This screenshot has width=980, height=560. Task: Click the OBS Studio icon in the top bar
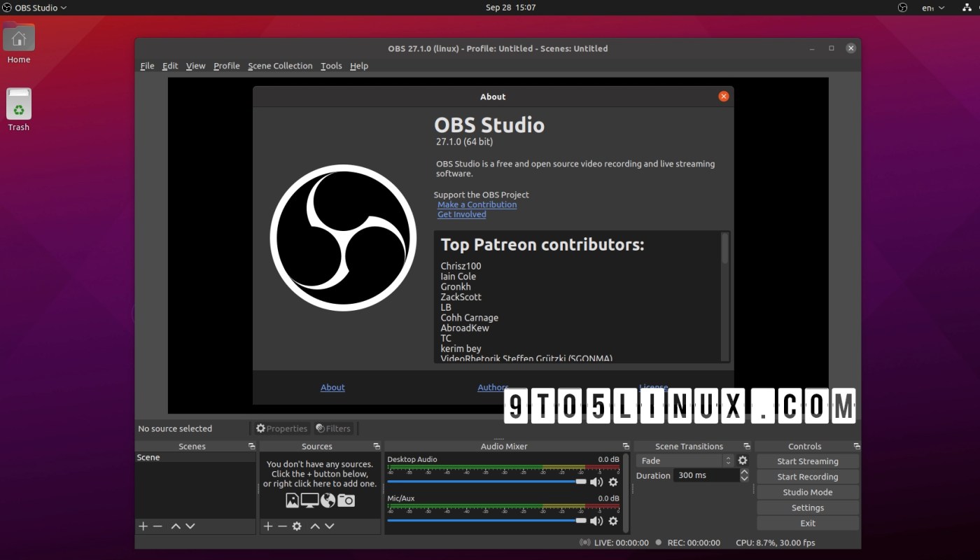pyautogui.click(x=7, y=8)
